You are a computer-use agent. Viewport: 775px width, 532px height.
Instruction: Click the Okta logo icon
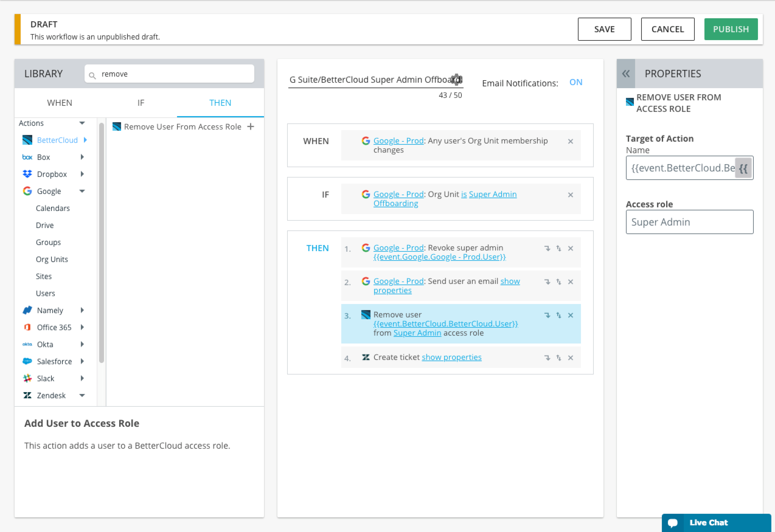(x=27, y=344)
